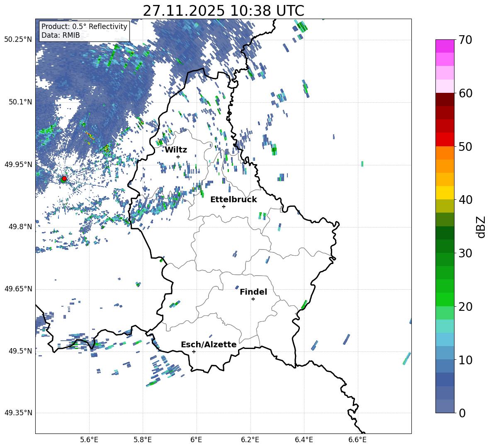The height and width of the screenshot is (448, 491).
Task: Click the colorbar '10' tick label
Action: [x=465, y=360]
